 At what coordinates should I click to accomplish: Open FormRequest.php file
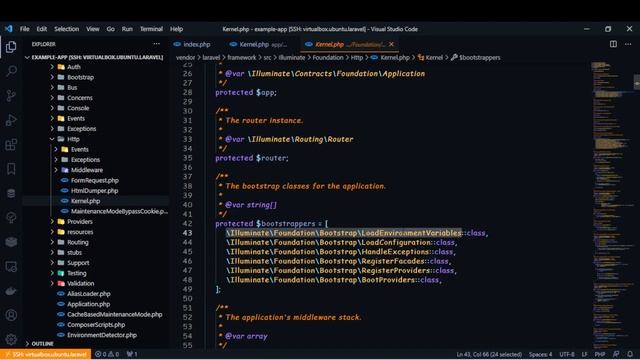(95, 180)
